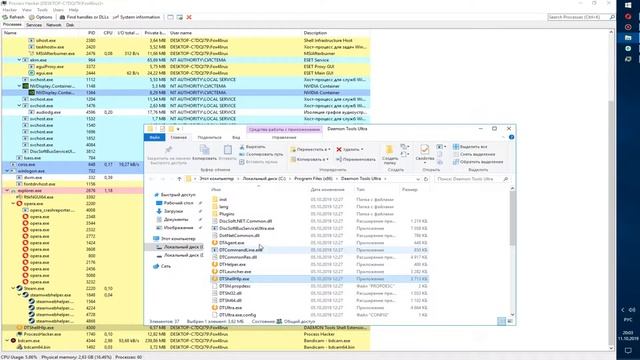The width and height of the screenshot is (640, 360).
Task: Select the bdcam64.bin process row
Action: coord(186,347)
